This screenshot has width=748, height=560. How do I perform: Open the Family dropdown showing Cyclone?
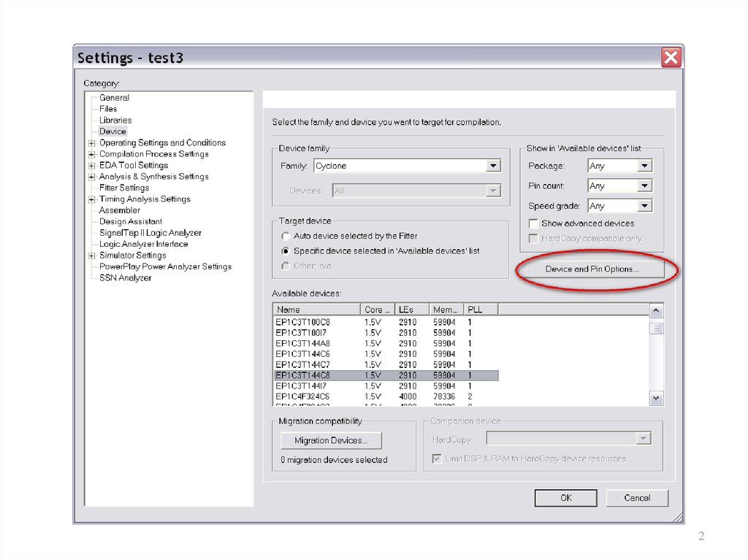click(x=494, y=166)
